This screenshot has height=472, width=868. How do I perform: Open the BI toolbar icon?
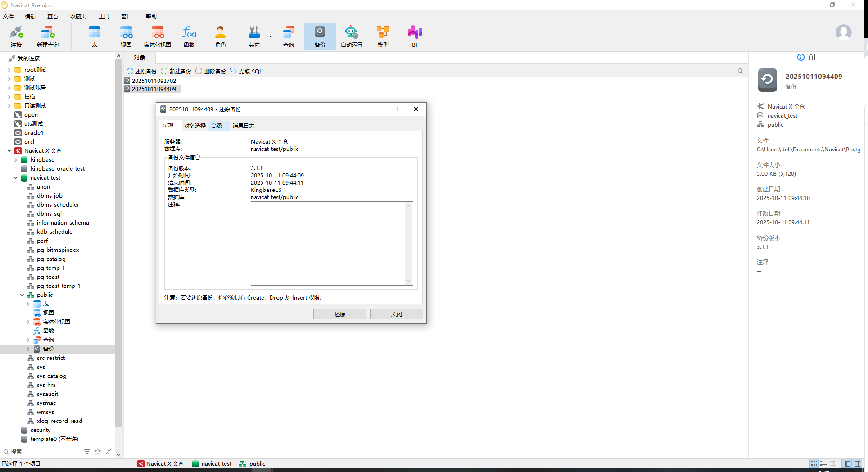click(x=415, y=36)
